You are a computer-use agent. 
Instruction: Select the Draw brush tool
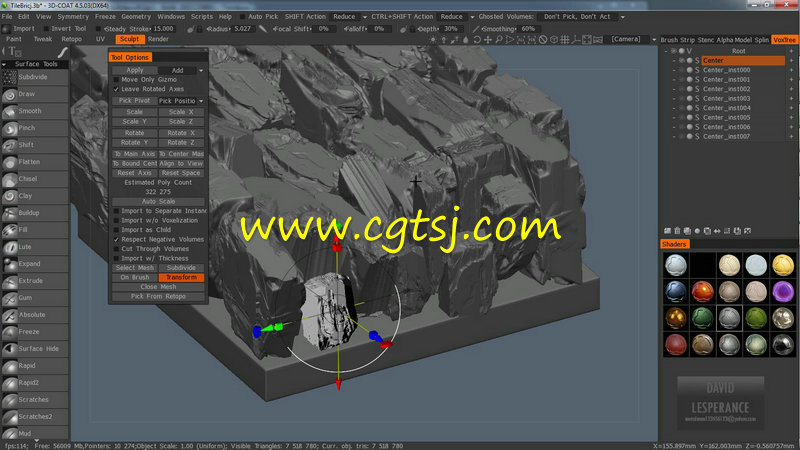[x=35, y=94]
